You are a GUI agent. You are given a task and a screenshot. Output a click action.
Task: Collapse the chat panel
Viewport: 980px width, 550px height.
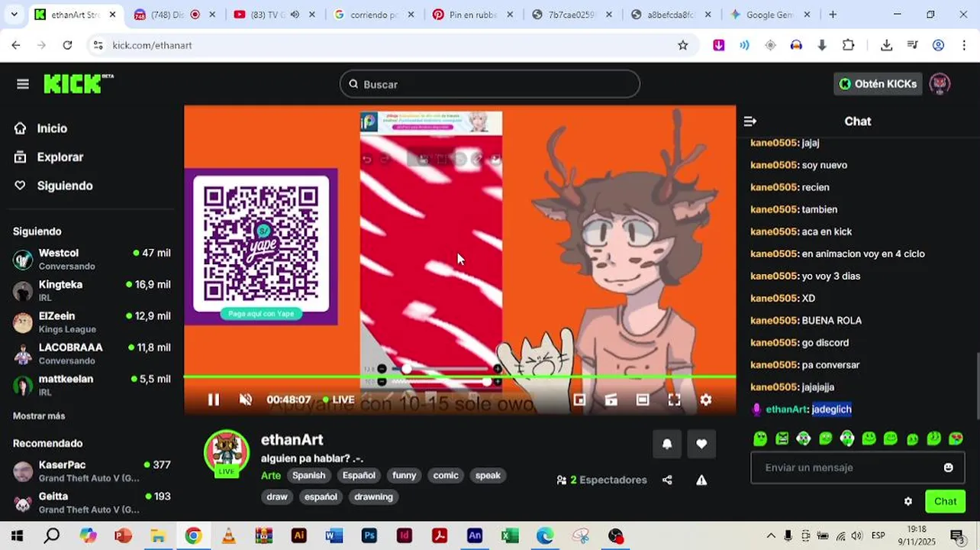pos(750,121)
